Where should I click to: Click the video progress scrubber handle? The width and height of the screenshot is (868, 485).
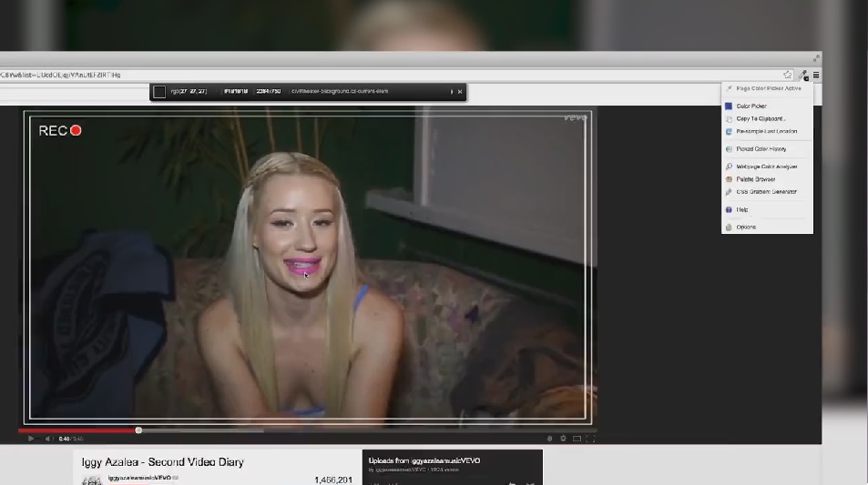click(x=138, y=430)
